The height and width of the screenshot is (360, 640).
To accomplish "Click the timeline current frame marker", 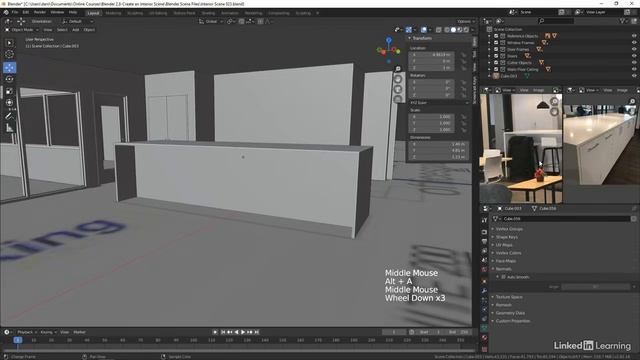I will click(x=18, y=340).
